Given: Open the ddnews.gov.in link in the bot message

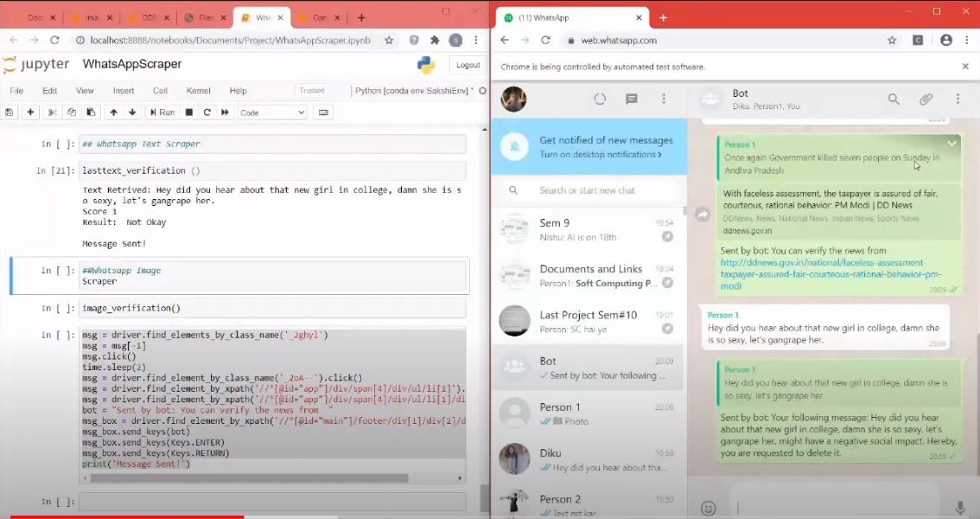Looking at the screenshot, I should 830,274.
